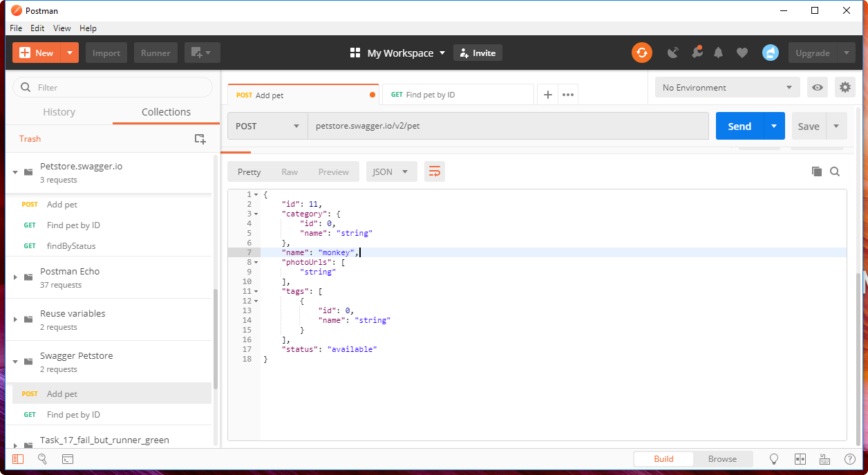
Task: Collapse the tags array fold arrow
Action: point(256,291)
